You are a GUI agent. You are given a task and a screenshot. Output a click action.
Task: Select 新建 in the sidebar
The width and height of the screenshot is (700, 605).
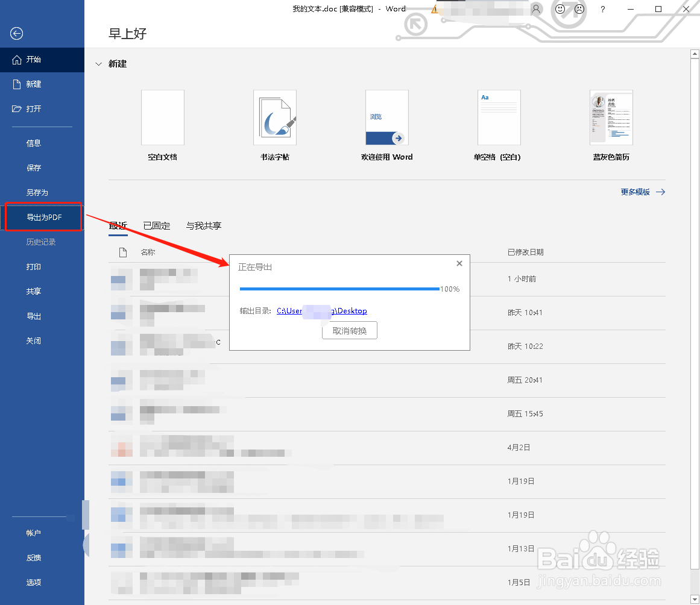[42, 84]
